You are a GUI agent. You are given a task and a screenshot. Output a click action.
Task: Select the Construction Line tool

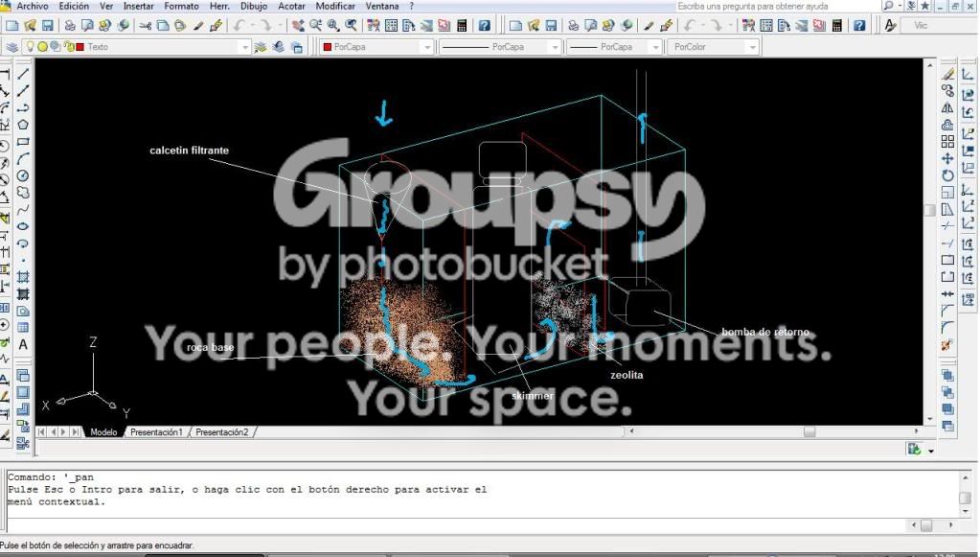click(x=23, y=91)
